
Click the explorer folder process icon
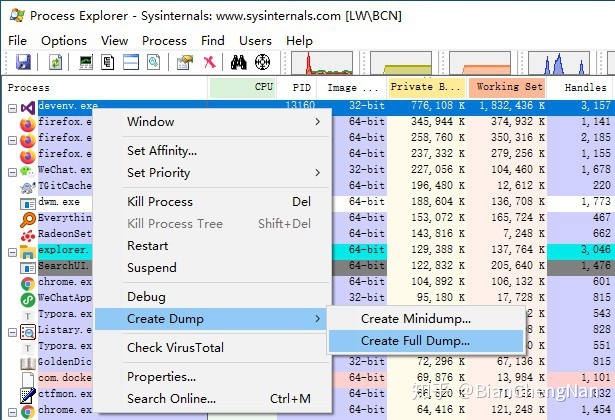point(28,252)
